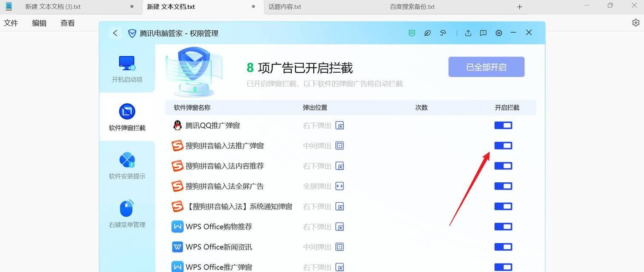Screen dimensions: 644x272
Task: Click the Sogou icon beside 搜狗拼音输入法推广弹窗
Action: pos(177,146)
